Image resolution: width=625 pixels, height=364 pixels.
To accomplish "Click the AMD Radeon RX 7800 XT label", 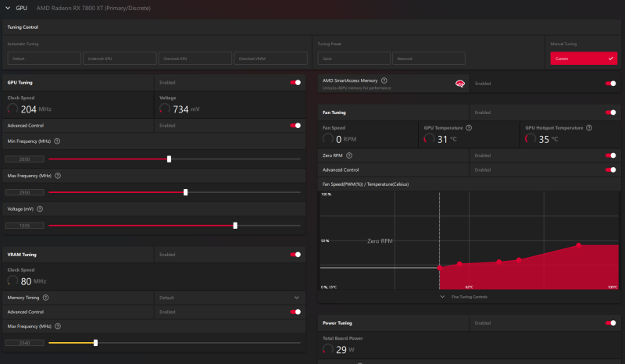I will click(94, 8).
